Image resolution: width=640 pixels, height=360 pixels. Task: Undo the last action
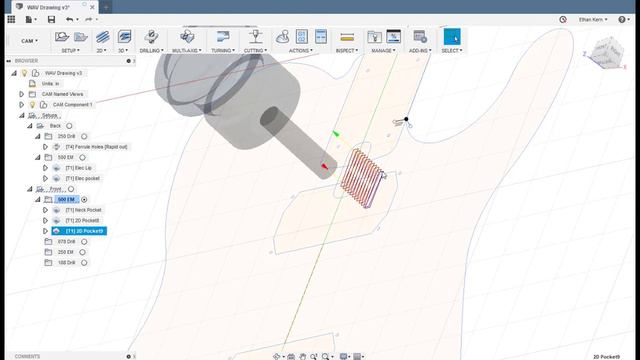[x=70, y=19]
